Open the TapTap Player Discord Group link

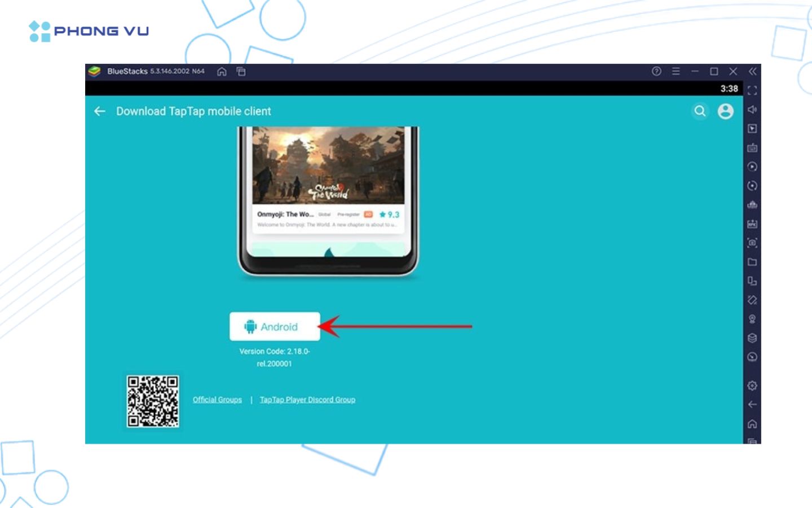[308, 399]
